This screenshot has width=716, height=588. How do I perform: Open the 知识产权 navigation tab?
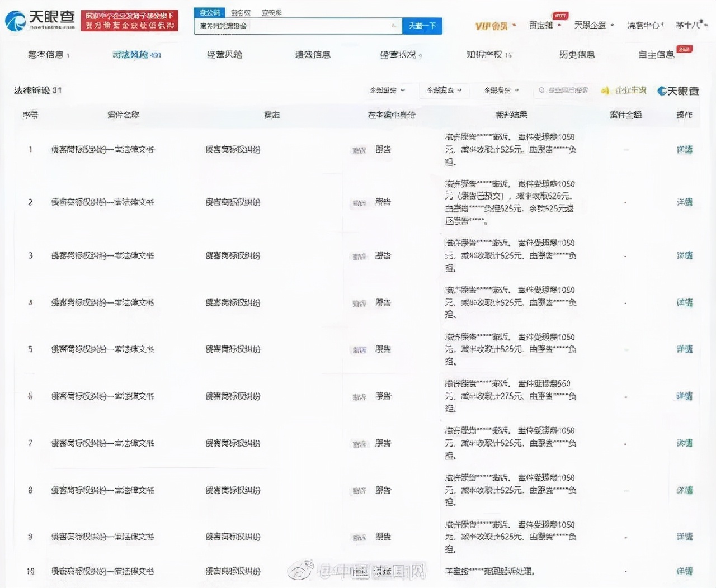484,54
